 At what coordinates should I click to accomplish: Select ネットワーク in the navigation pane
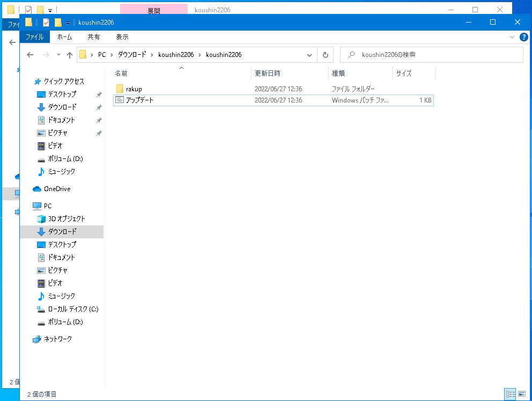pyautogui.click(x=57, y=339)
